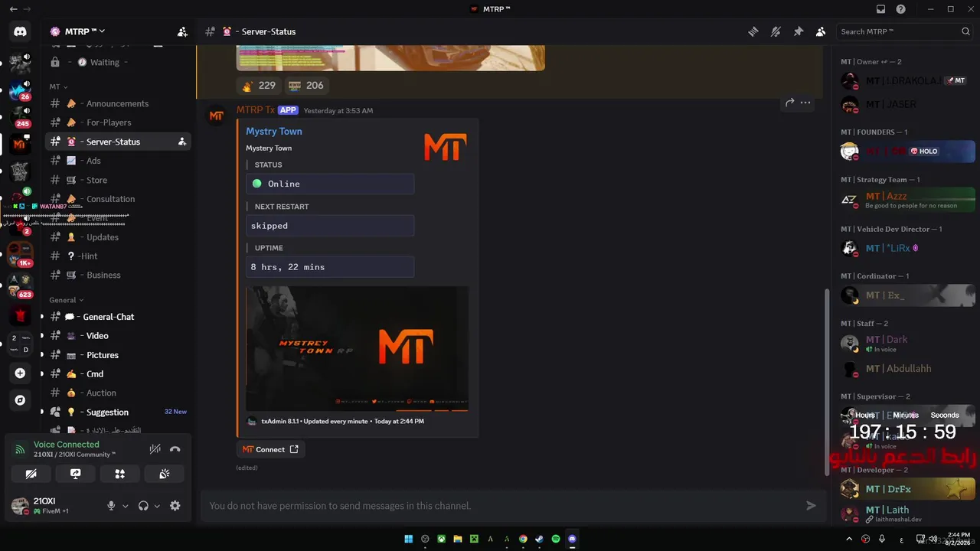Screen dimensions: 980x551
Task: Open Discord help
Action: (x=900, y=9)
